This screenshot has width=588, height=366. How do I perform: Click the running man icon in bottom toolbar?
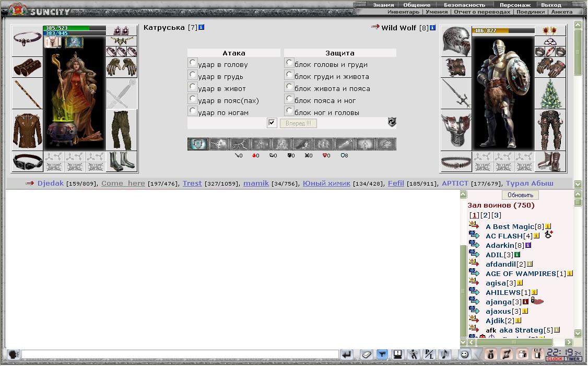(413, 354)
